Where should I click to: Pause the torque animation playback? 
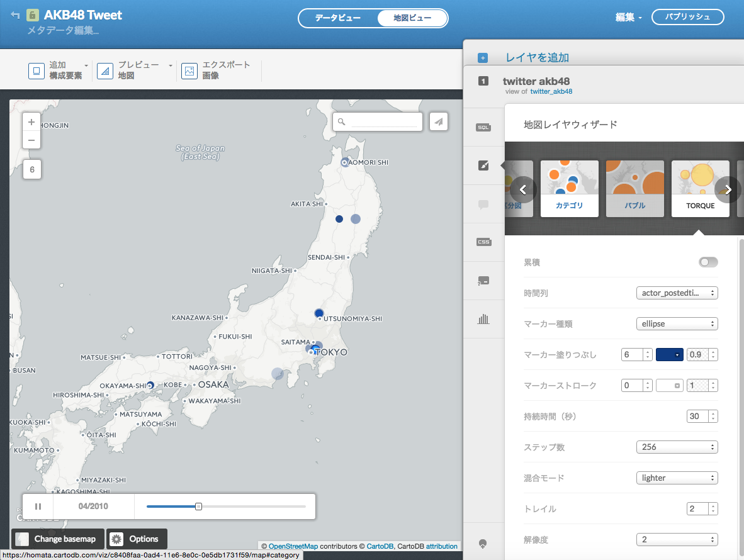(38, 507)
